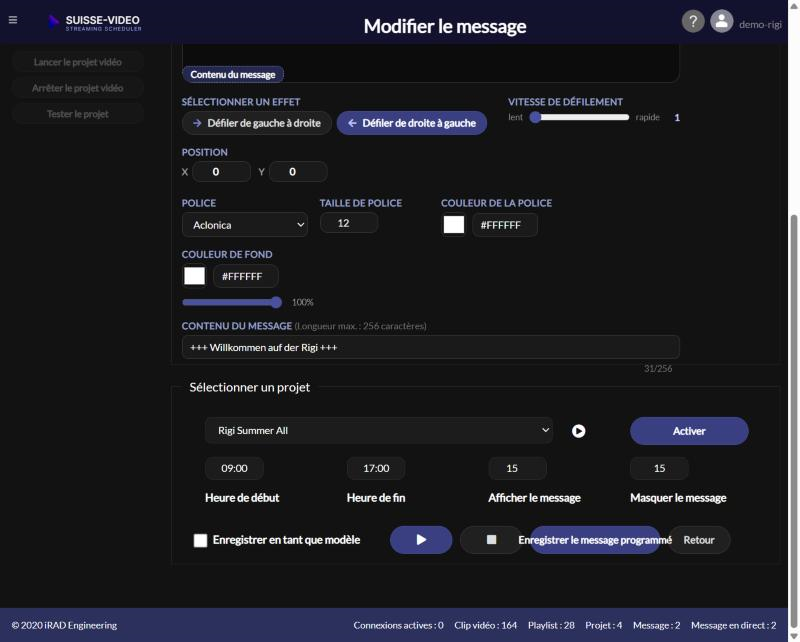Click Clip vidéo : 164 status
This screenshot has width=800, height=642.
[x=486, y=625]
